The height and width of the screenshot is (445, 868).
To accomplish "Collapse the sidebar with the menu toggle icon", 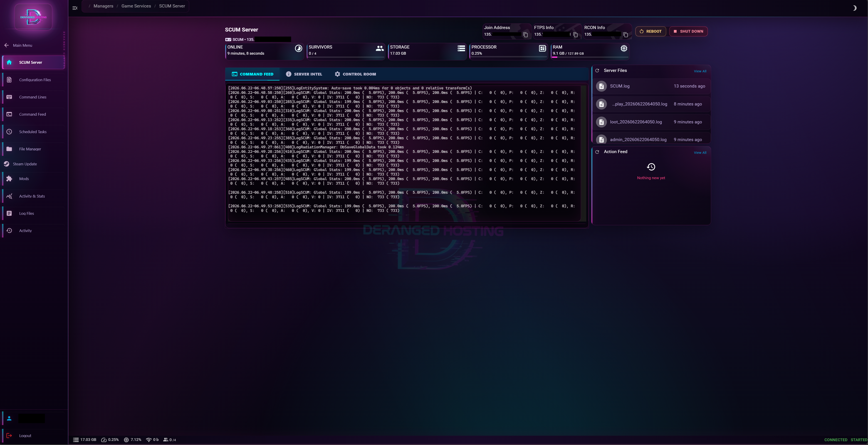I will [x=75, y=8].
